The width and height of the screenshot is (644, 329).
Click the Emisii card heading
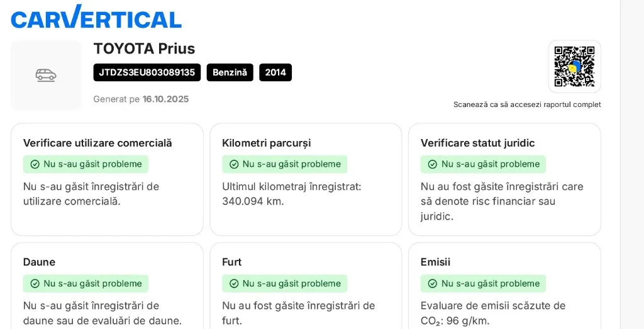point(435,262)
